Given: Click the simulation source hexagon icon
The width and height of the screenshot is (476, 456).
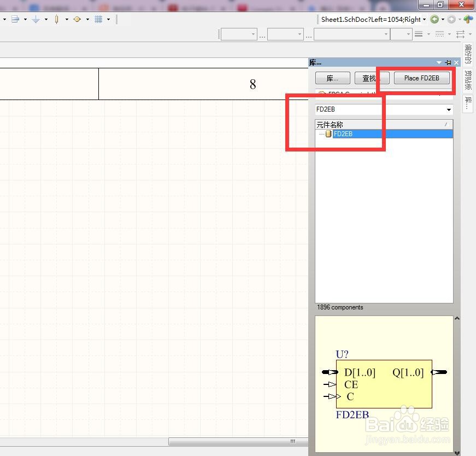Looking at the screenshot, I should [x=77, y=20].
